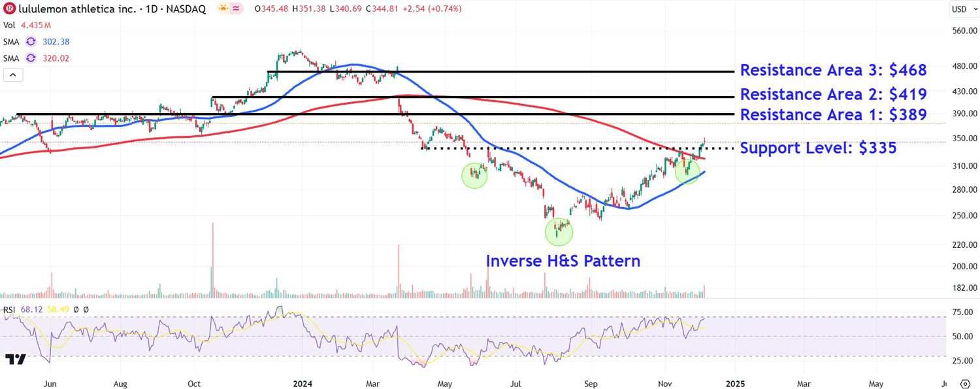The image size is (980, 389).
Task: Click the refresh icon beside SMA 302.38
Action: coord(31,41)
